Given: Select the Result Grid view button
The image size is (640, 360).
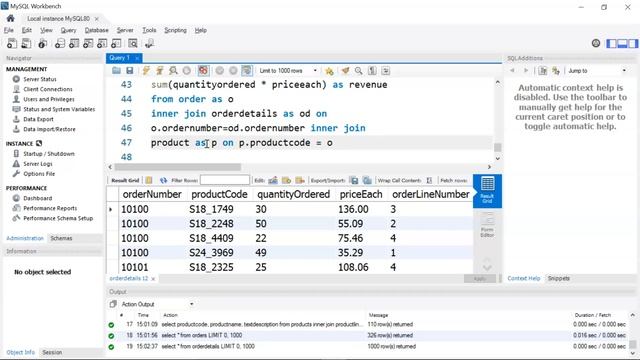Looking at the screenshot, I should click(487, 190).
